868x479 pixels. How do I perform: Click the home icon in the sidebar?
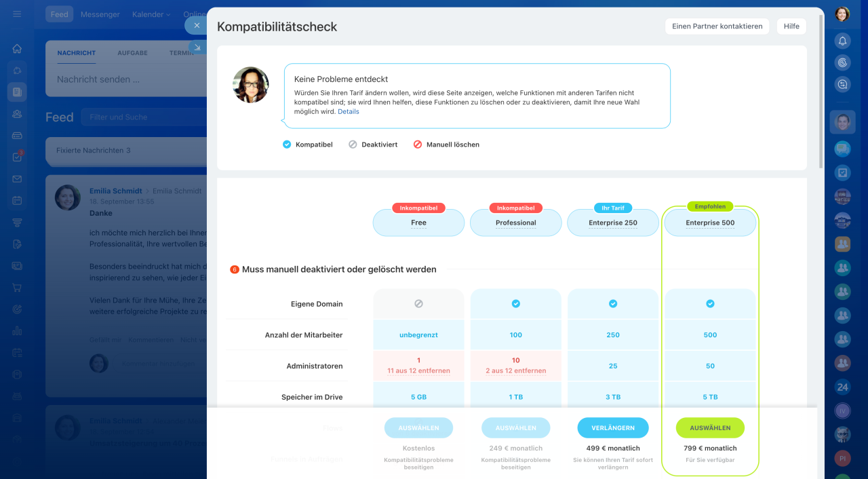click(17, 49)
